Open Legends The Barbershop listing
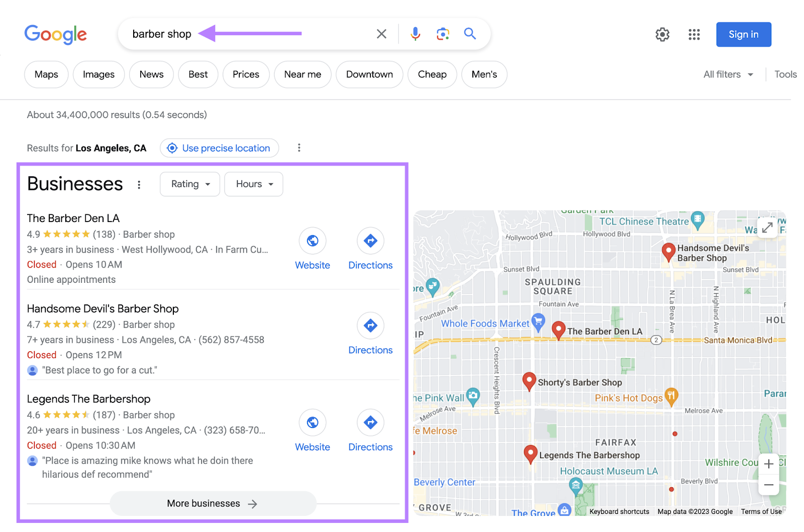The height and width of the screenshot is (532, 804). tap(89, 399)
